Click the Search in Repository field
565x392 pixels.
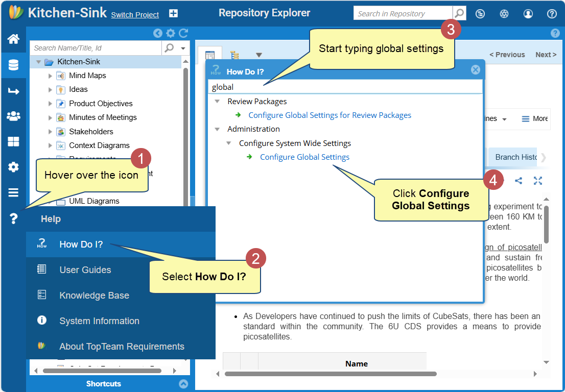(403, 14)
